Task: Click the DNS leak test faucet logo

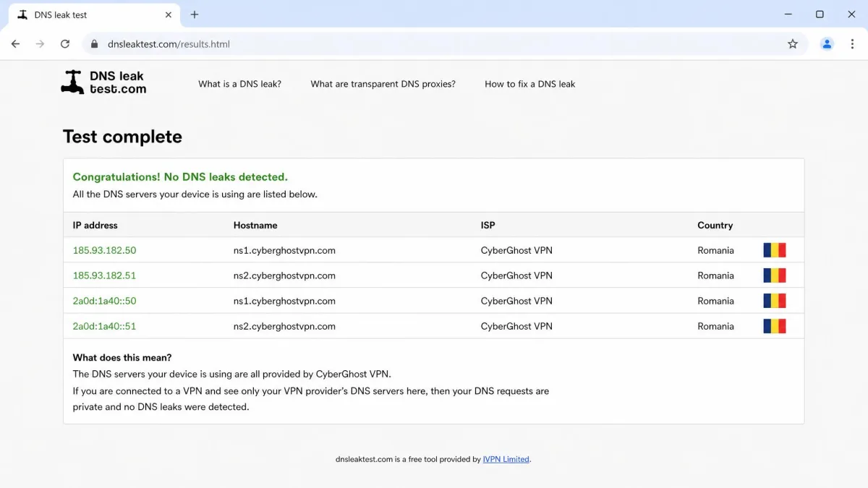Action: coord(103,82)
